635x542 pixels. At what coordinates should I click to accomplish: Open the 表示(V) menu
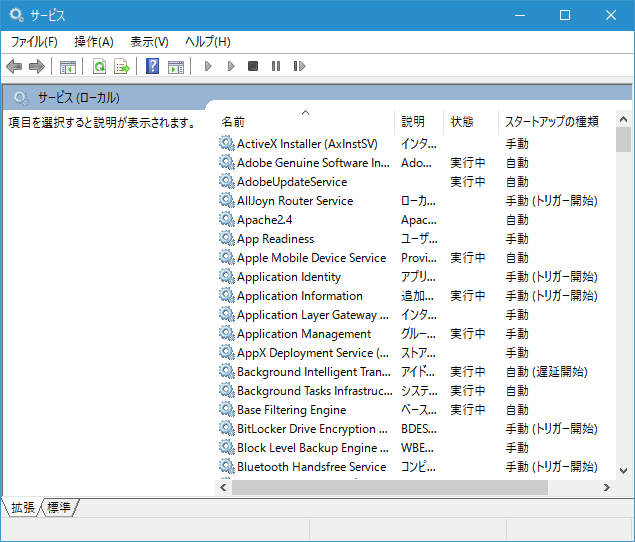point(149,42)
